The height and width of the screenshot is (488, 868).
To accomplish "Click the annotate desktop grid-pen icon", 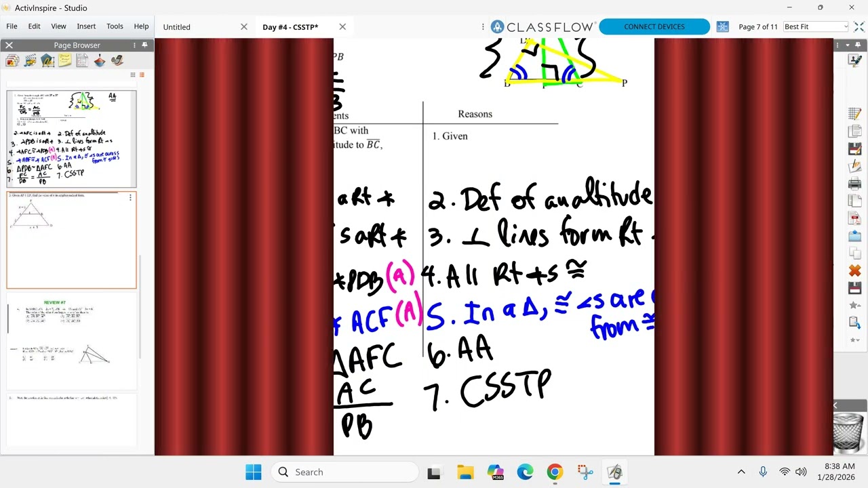I will [x=854, y=114].
